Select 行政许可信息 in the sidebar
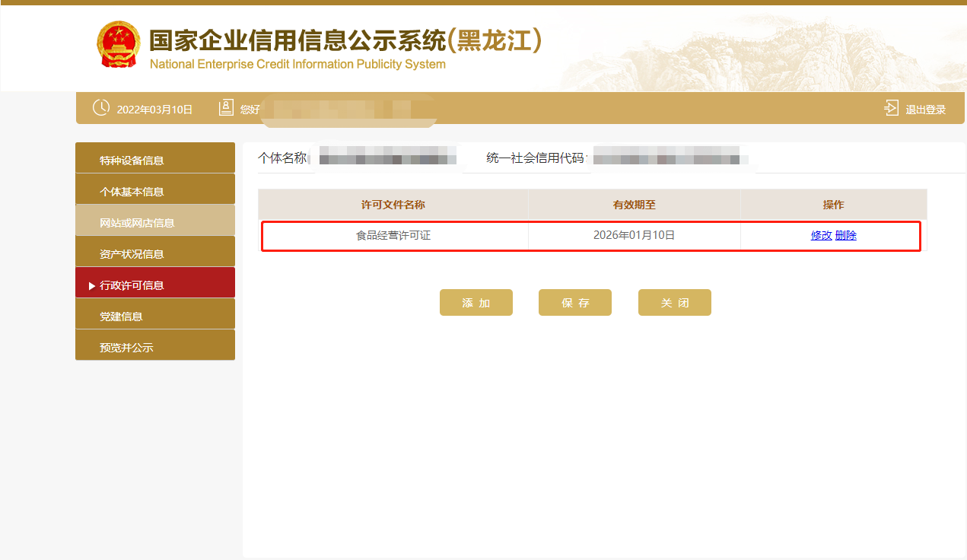Image resolution: width=967 pixels, height=560 pixels. [x=155, y=283]
